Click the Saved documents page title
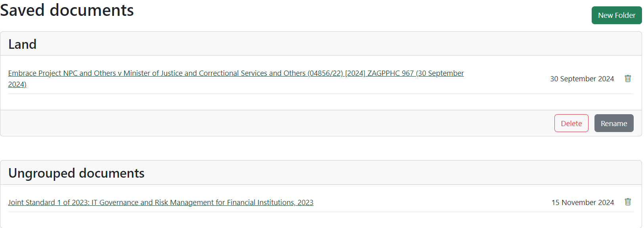644x228 pixels. tap(67, 10)
